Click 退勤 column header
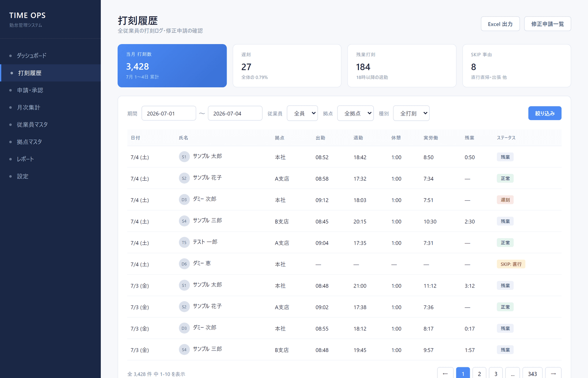 pyautogui.click(x=358, y=138)
